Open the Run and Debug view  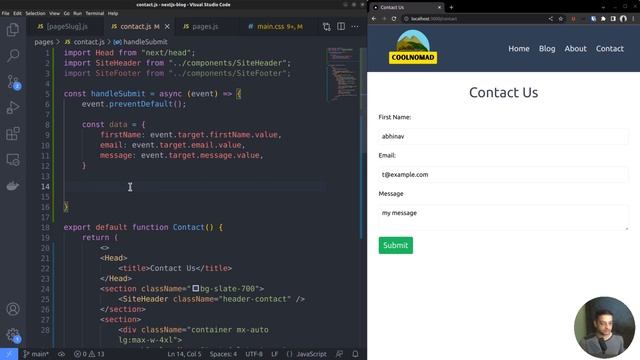(x=13, y=108)
